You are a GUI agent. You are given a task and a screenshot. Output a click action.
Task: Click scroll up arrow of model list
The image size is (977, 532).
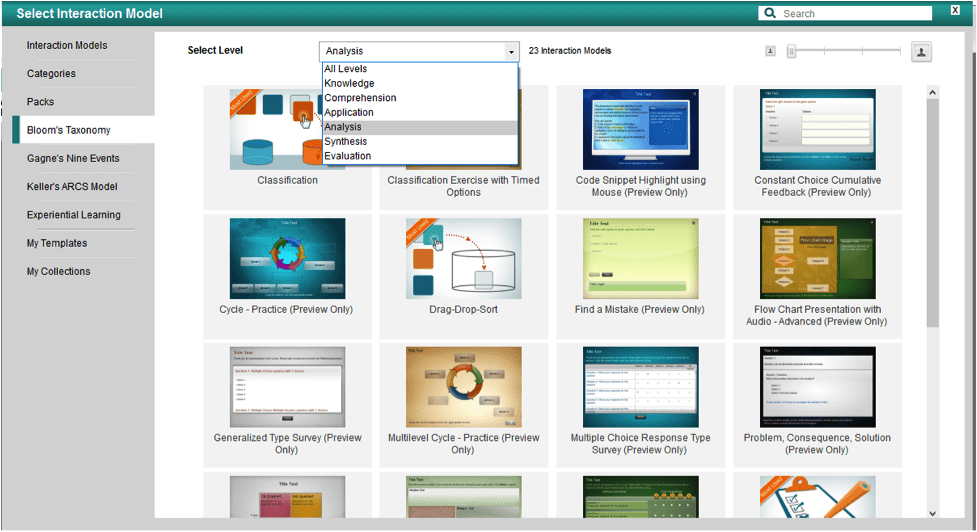[x=932, y=93]
